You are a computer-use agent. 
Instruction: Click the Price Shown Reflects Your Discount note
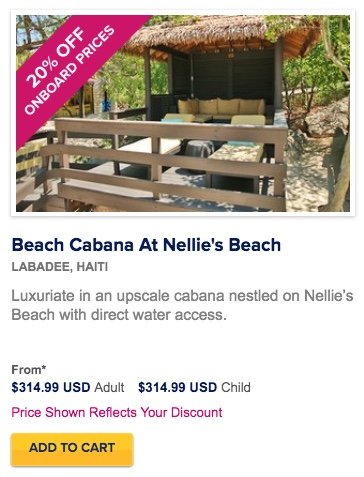click(117, 412)
